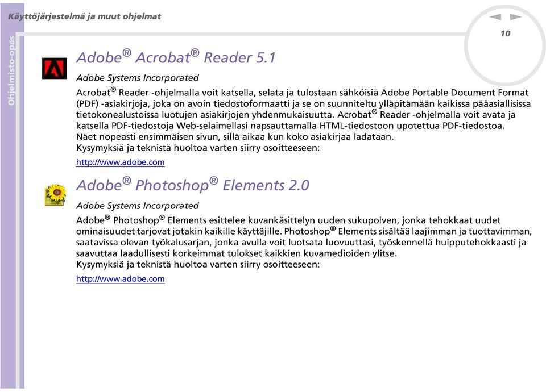Click the Adobe Acrobat Reader 5.1 heading
Image resolution: width=546 pixels, height=392 pixels.
[x=176, y=57]
